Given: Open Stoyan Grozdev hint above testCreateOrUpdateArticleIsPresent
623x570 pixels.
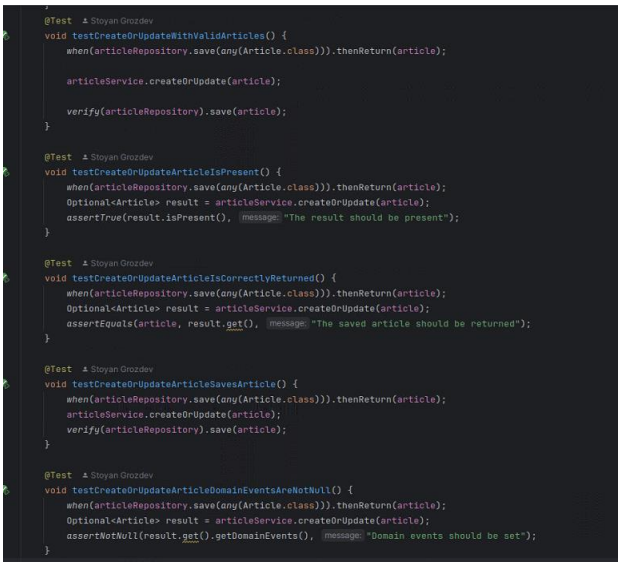Looking at the screenshot, I should (118, 157).
